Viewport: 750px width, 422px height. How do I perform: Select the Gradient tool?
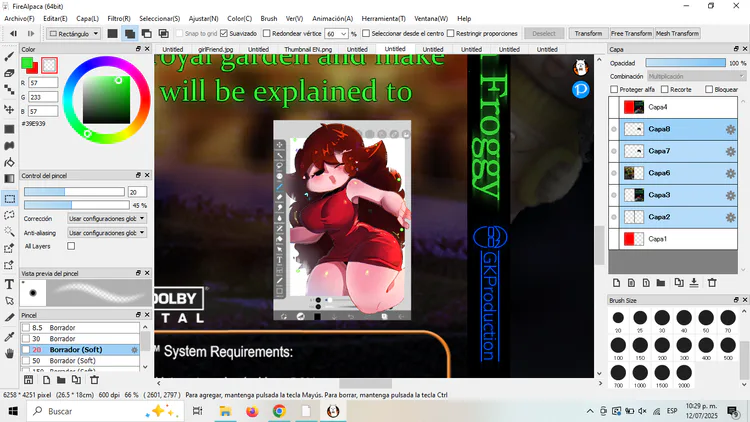9,179
